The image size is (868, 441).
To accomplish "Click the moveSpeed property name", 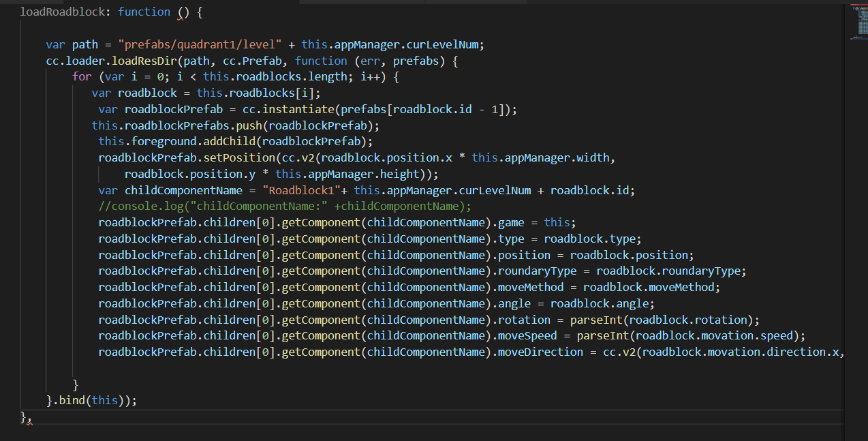I will tap(527, 336).
